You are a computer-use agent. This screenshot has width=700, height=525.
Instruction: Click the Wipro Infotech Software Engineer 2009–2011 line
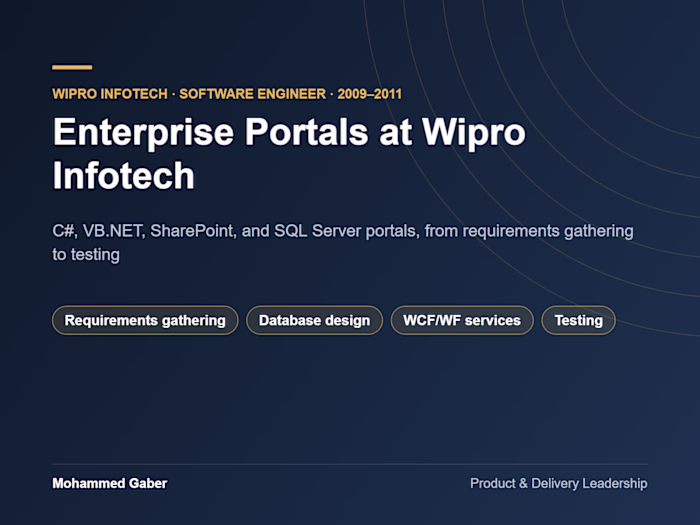227,94
